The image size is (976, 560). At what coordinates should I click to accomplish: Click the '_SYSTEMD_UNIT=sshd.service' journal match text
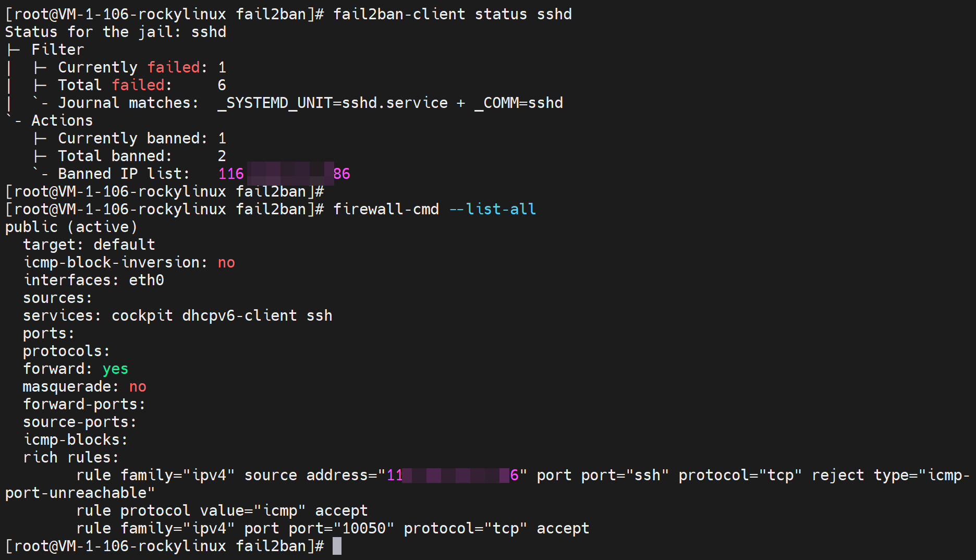coord(332,103)
